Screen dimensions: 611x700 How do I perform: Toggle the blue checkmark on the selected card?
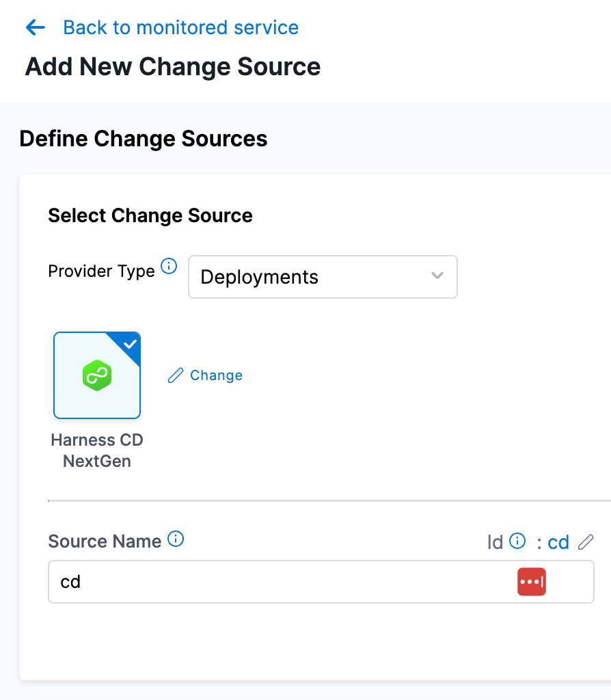pyautogui.click(x=129, y=344)
